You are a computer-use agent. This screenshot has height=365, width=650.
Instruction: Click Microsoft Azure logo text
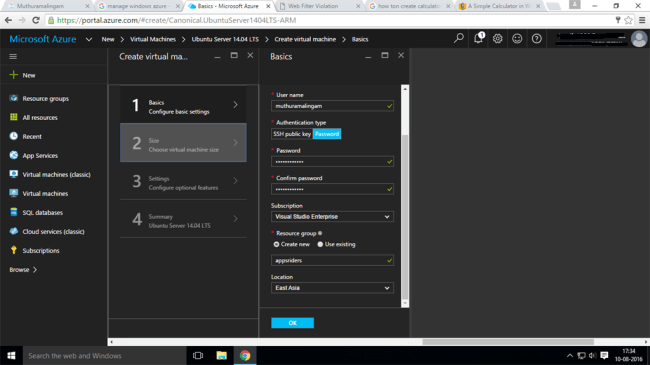[x=43, y=39]
